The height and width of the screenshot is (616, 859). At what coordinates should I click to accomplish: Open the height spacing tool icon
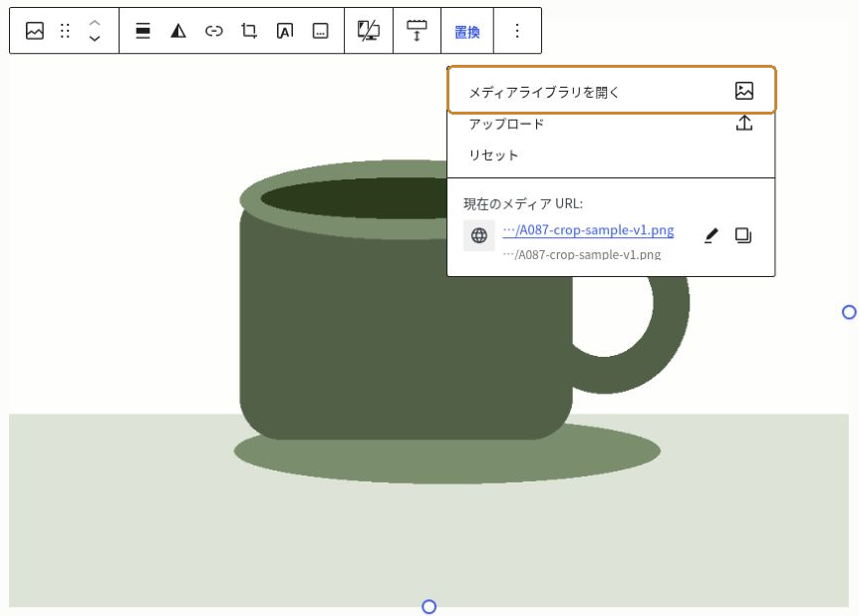417,30
